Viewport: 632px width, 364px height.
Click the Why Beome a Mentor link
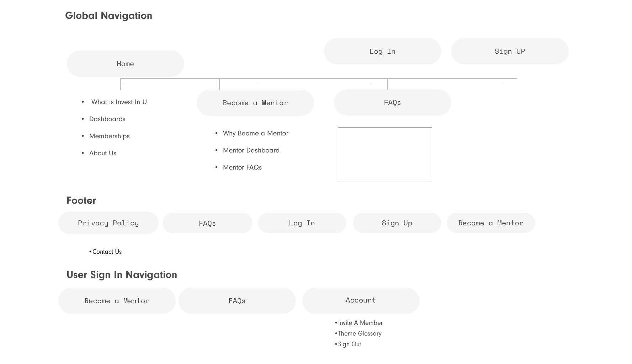pos(255,133)
